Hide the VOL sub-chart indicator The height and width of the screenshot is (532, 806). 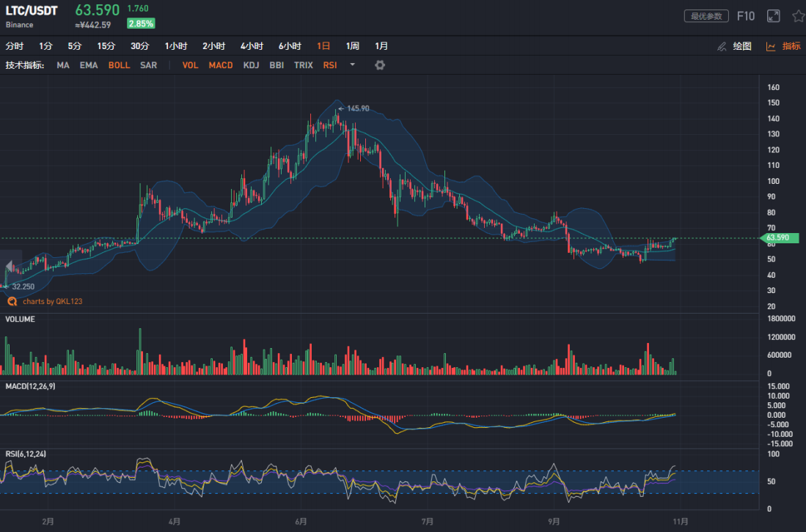pyautogui.click(x=190, y=65)
